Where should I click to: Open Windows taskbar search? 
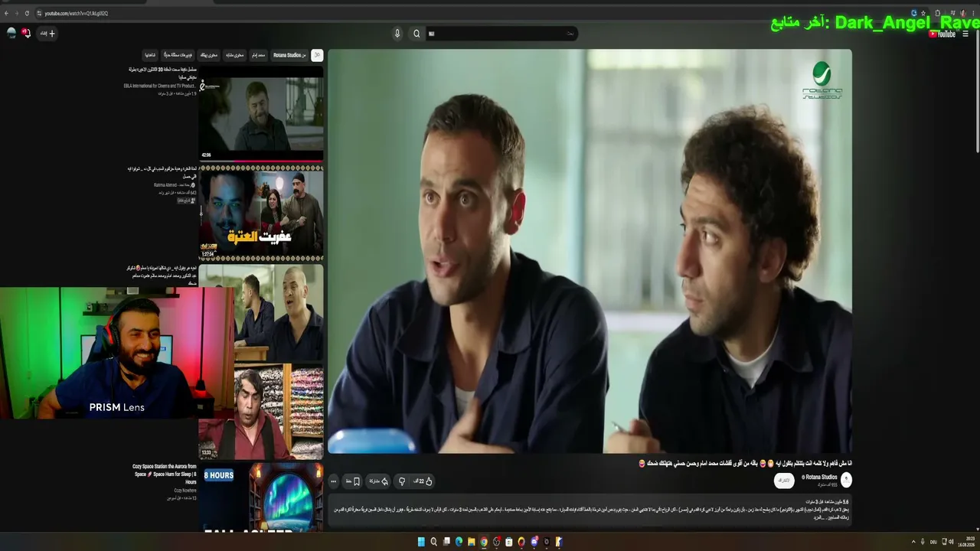(x=433, y=542)
